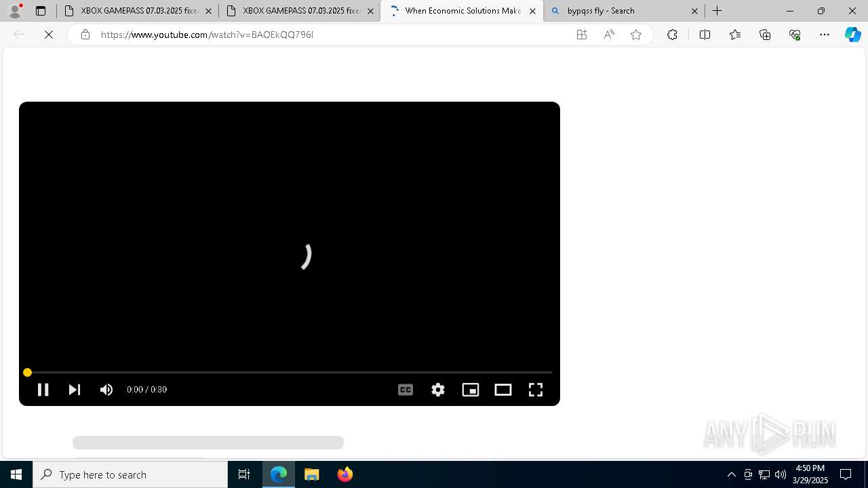
Task: Open Browser essentials
Action: pos(795,35)
